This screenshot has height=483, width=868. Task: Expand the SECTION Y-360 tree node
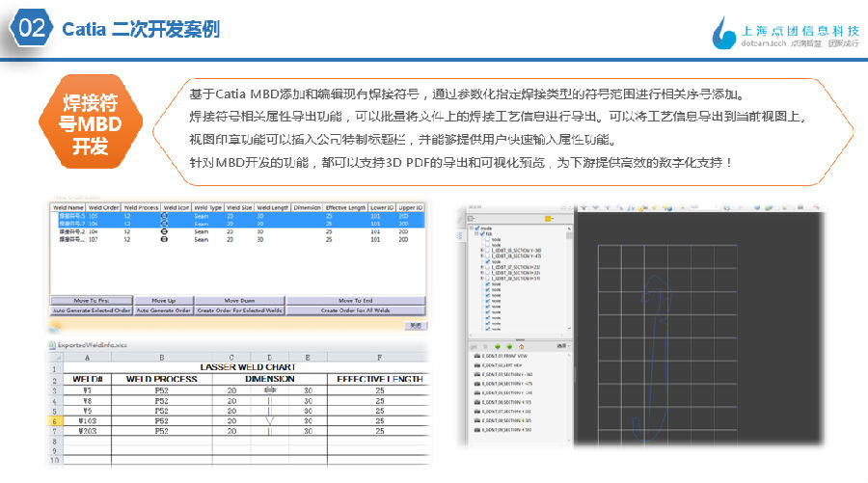coord(483,248)
